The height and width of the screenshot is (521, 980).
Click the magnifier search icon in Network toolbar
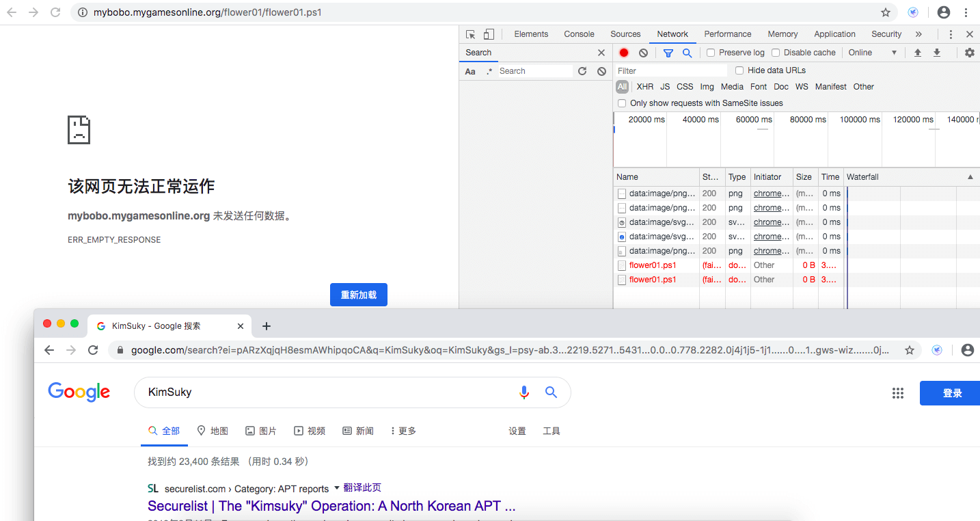click(687, 53)
